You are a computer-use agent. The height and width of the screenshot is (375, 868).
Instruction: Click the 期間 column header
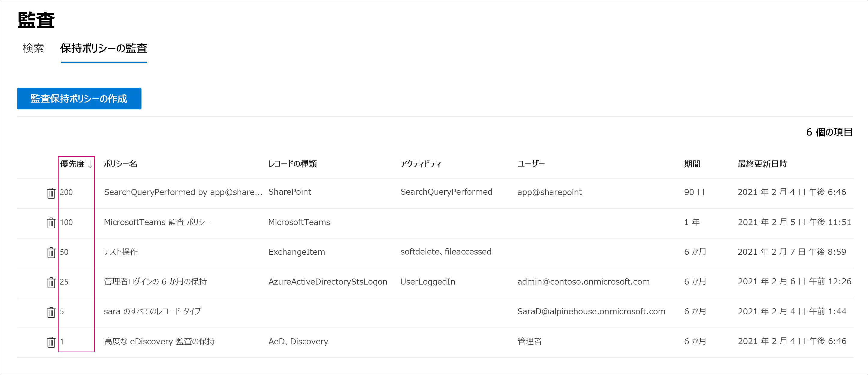click(x=692, y=164)
